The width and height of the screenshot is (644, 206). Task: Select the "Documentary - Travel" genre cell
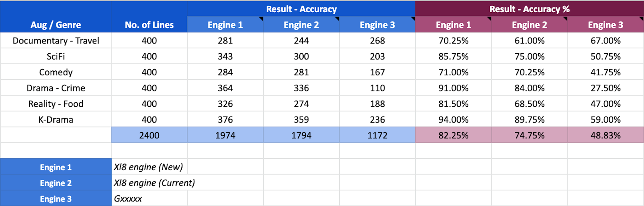56,40
